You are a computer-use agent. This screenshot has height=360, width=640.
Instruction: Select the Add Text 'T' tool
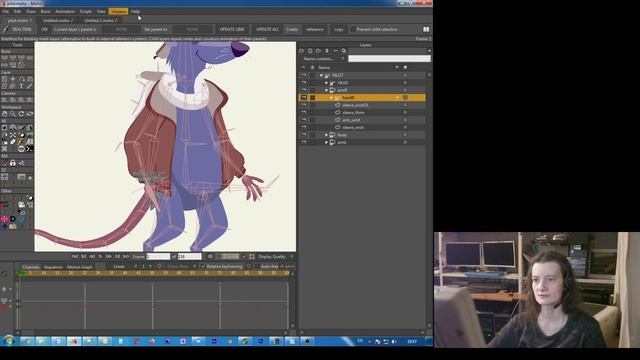[21, 86]
